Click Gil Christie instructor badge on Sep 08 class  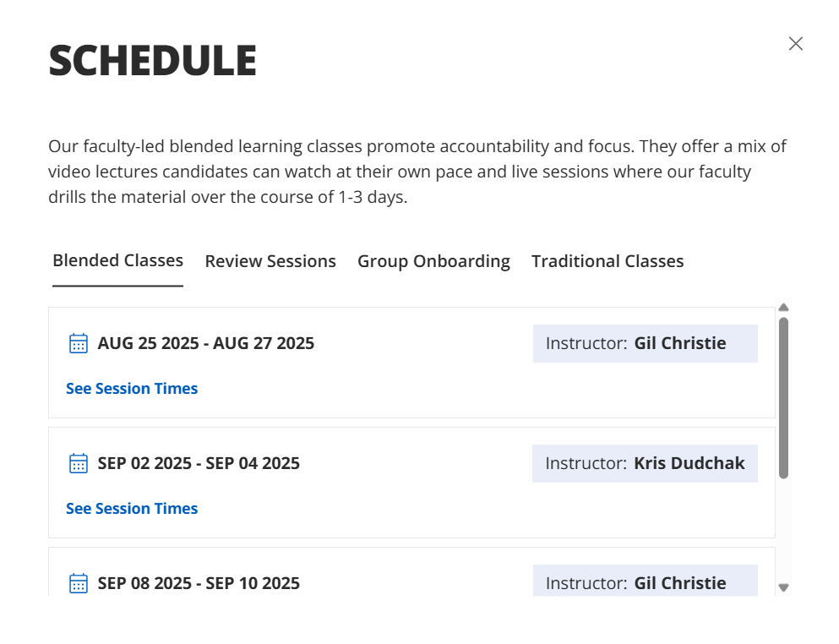coord(645,582)
